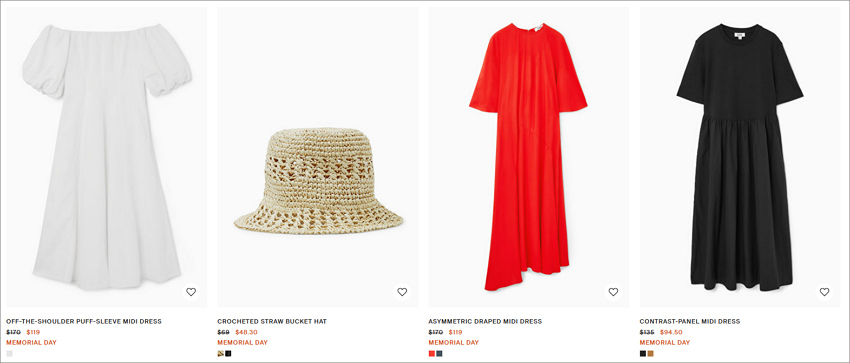The height and width of the screenshot is (363, 850).
Task: Select the navy swatch for the draped dress
Action: pos(439,353)
